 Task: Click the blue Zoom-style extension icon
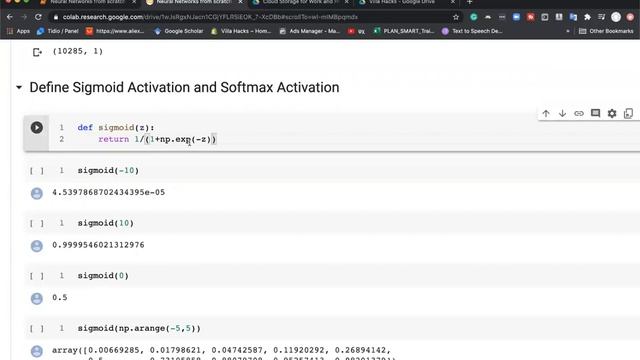coord(516,17)
